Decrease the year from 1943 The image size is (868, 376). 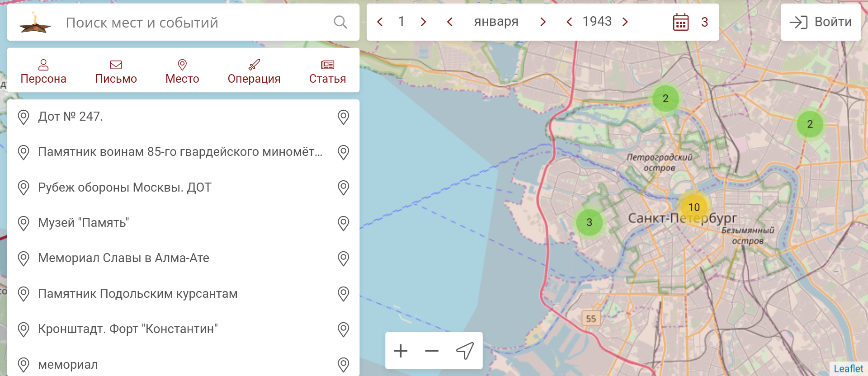click(x=570, y=22)
